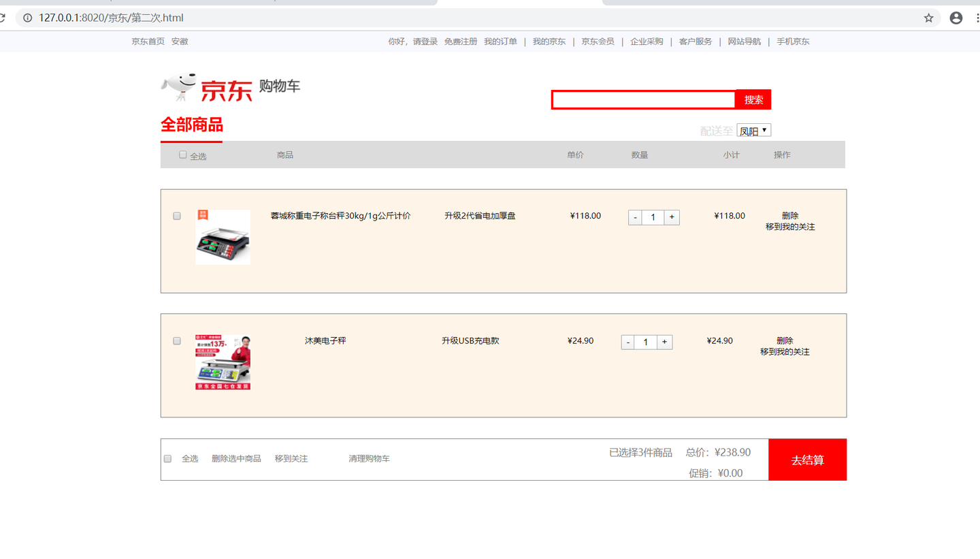Viewport: 980px width, 559px height.
Task: Click 删除选中商品 in bottom bar
Action: (x=236, y=459)
